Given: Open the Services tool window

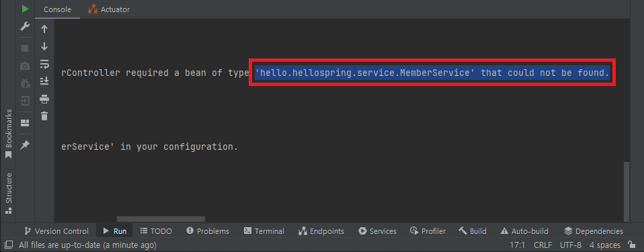Looking at the screenshot, I should click(x=377, y=231).
